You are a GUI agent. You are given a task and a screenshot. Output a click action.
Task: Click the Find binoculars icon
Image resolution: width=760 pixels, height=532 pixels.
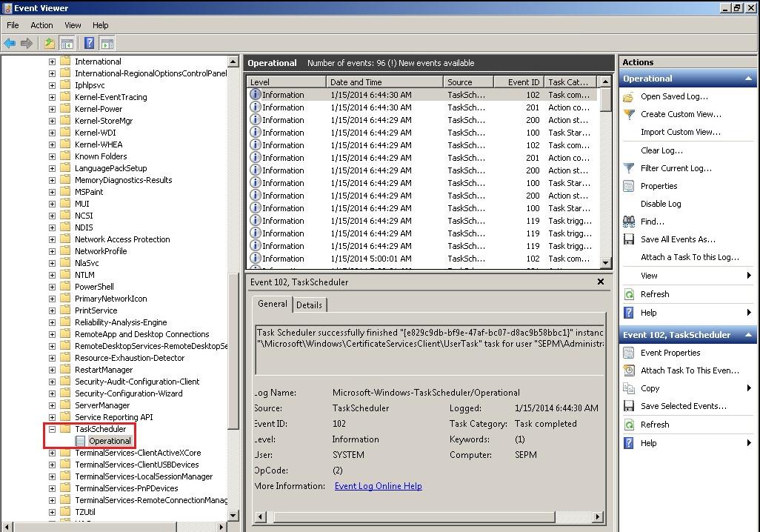(x=629, y=222)
